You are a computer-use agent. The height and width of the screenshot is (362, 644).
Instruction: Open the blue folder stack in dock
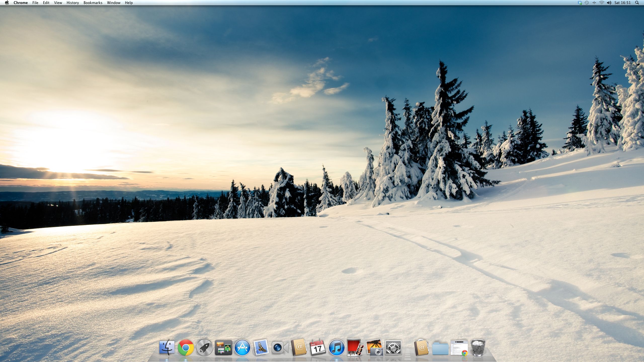(x=440, y=348)
